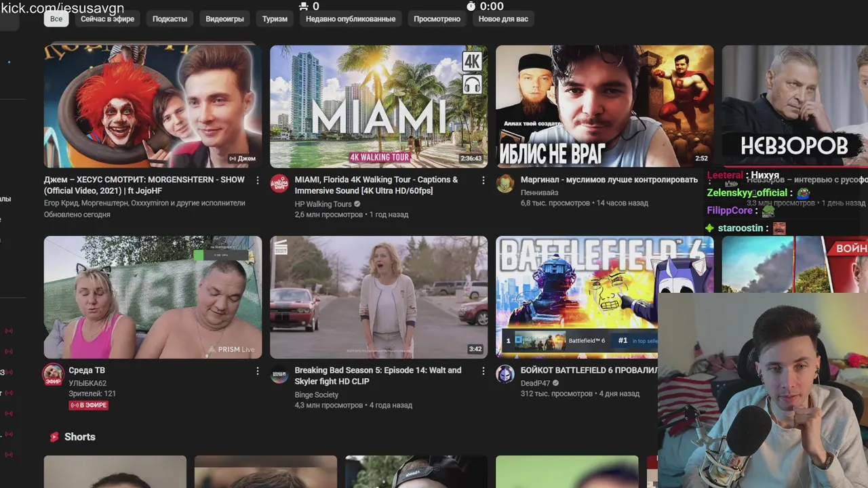This screenshot has height=488, width=868.
Task: Select the "Все" filter chip
Action: tap(56, 19)
